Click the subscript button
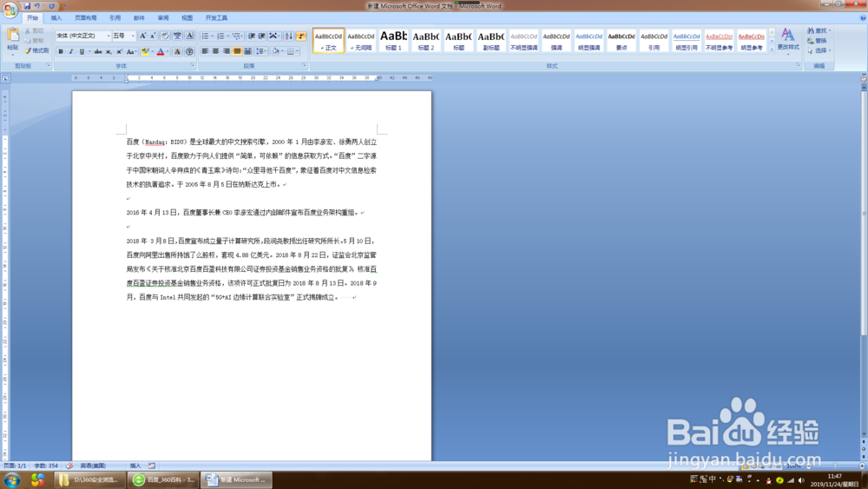868x489 pixels. point(108,51)
